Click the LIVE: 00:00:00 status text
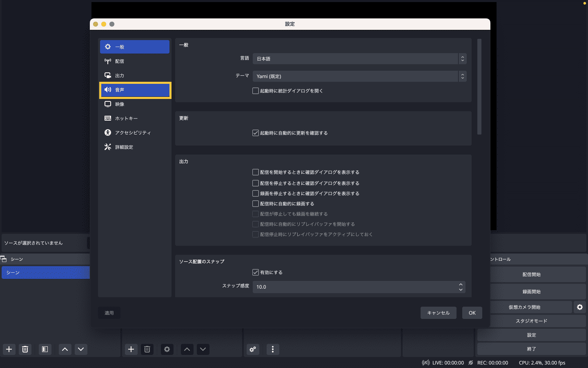Image resolution: width=588 pixels, height=368 pixels. 448,363
